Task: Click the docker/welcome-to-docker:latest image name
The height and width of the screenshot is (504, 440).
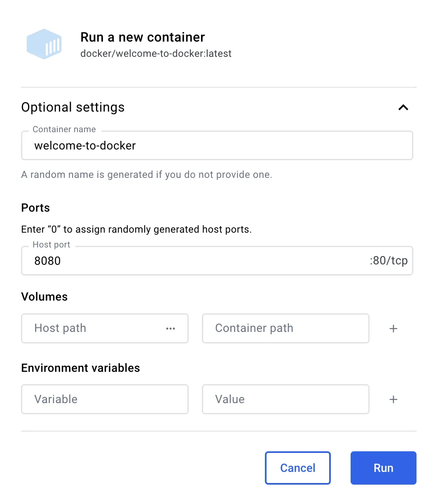Action: point(156,54)
